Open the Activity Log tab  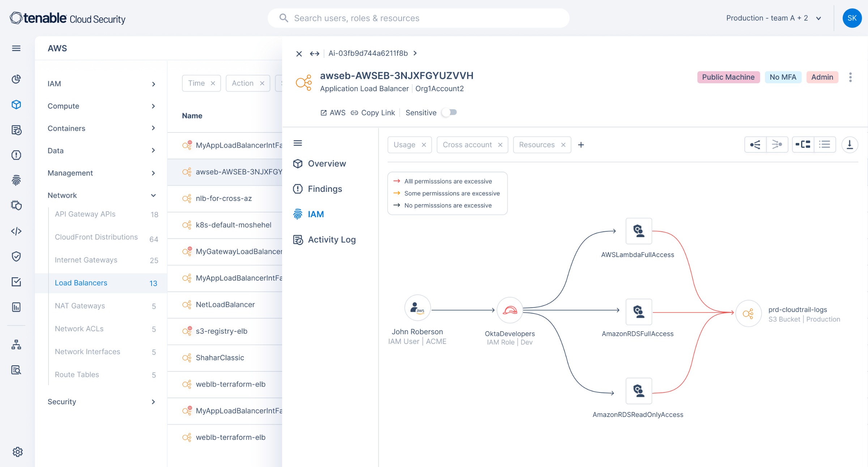point(324,240)
